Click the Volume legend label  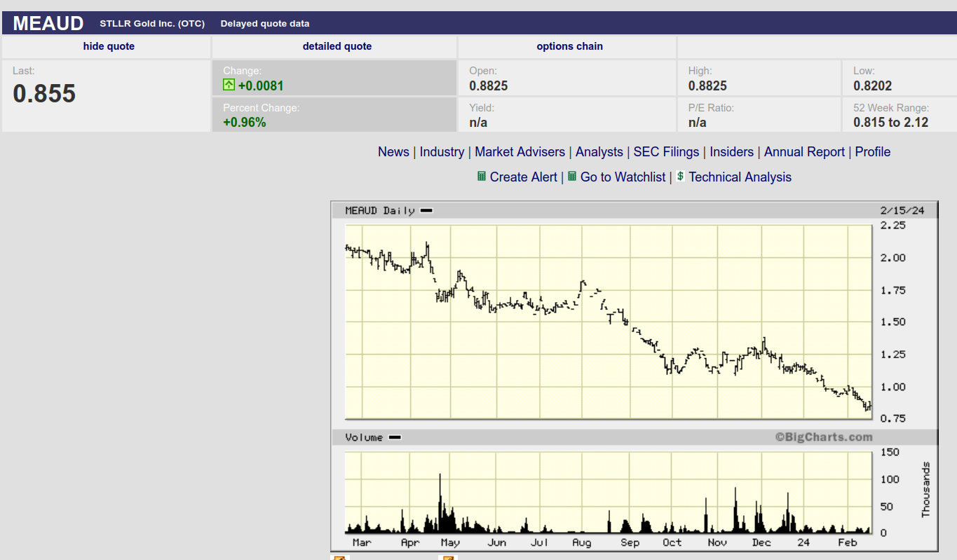(372, 437)
